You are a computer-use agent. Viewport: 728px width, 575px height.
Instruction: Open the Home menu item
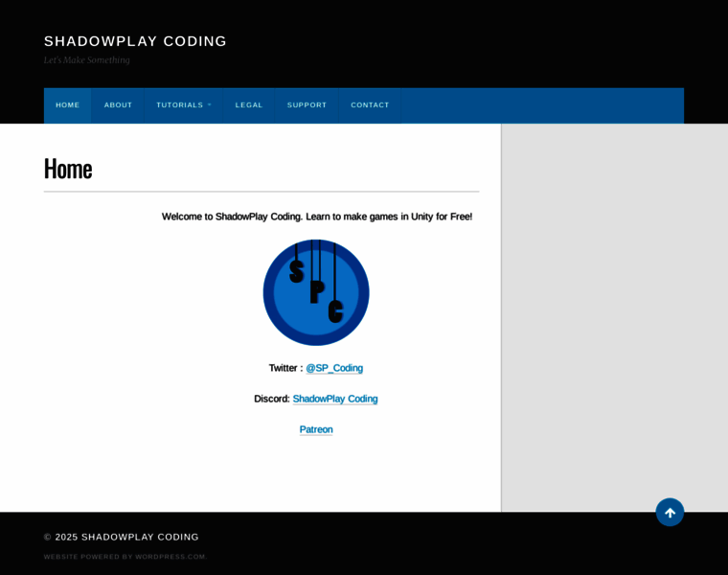click(68, 105)
